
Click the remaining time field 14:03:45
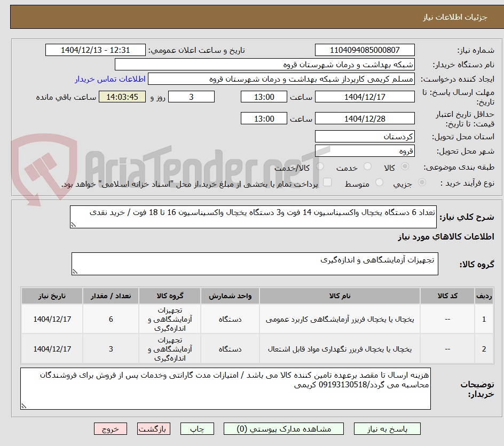[122, 97]
